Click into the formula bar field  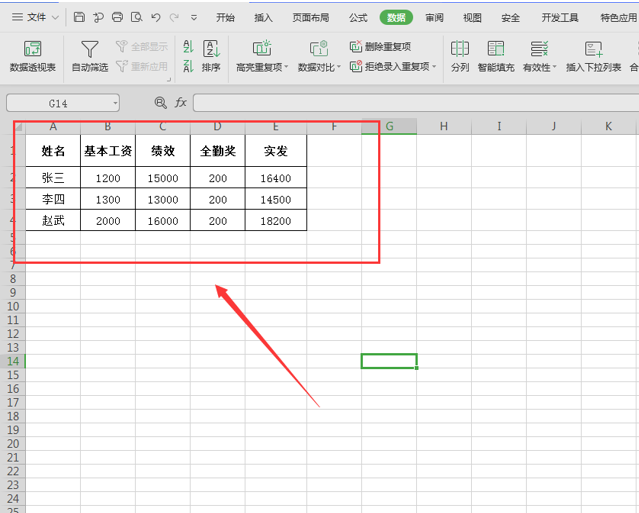[416, 103]
